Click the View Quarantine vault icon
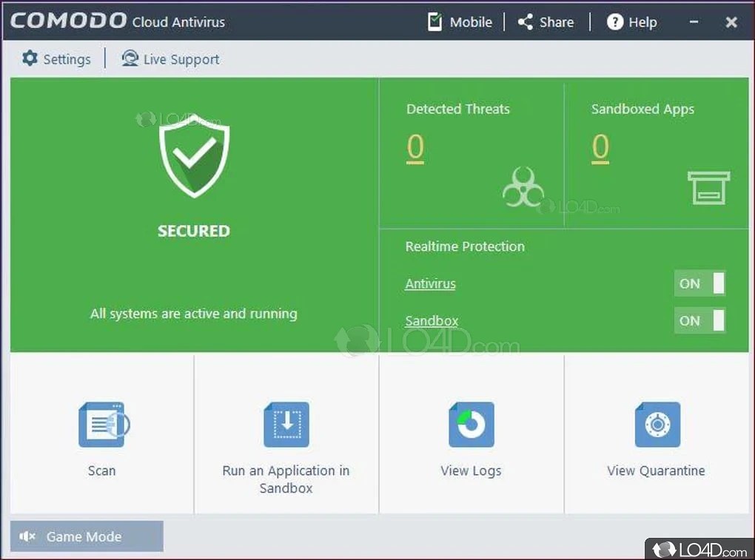Viewport: 755px width, 560px height. [x=657, y=425]
